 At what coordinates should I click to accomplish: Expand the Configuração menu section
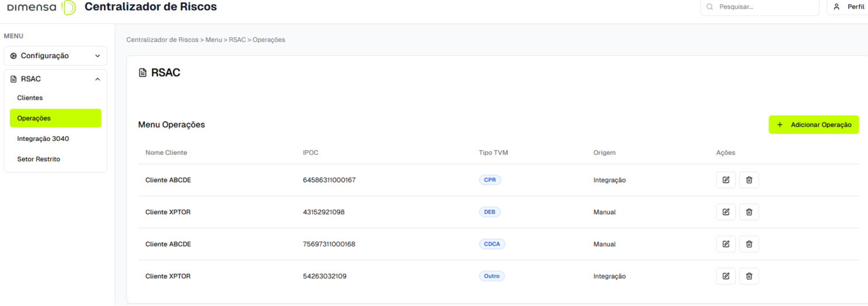click(x=55, y=56)
